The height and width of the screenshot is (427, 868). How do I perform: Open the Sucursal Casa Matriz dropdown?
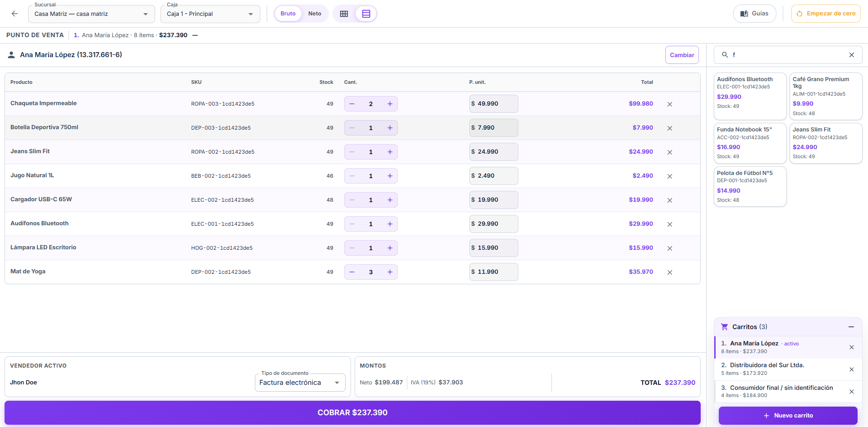click(91, 14)
